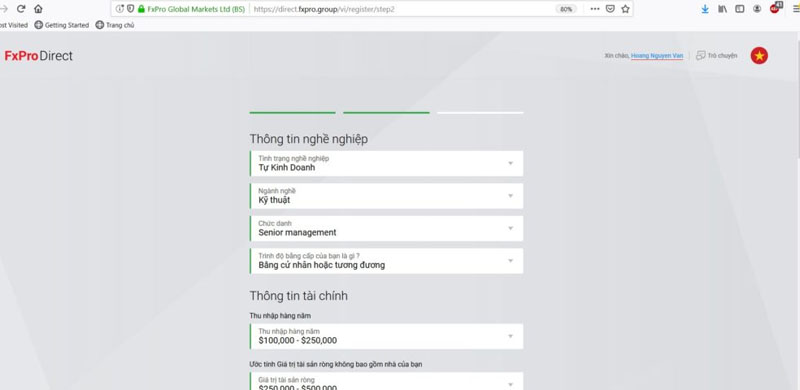Click the Thông tin tài chính heading
This screenshot has width=800, height=390.
point(298,296)
